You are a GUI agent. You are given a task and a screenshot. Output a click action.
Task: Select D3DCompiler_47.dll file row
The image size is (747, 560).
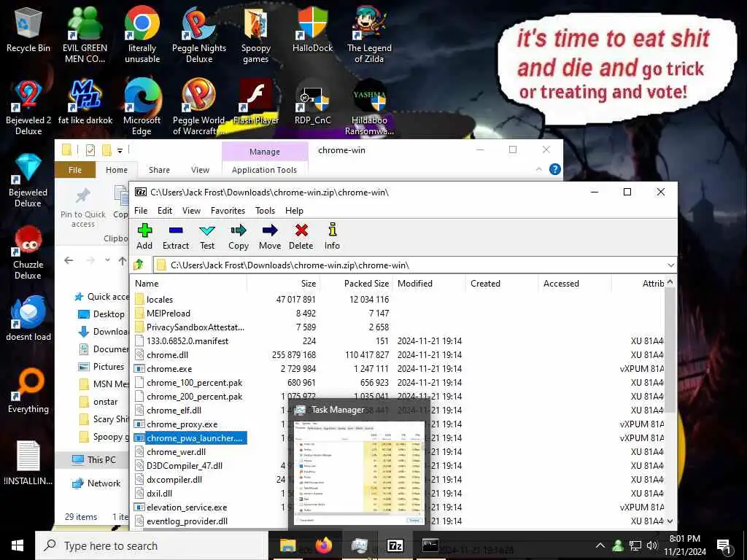point(185,466)
